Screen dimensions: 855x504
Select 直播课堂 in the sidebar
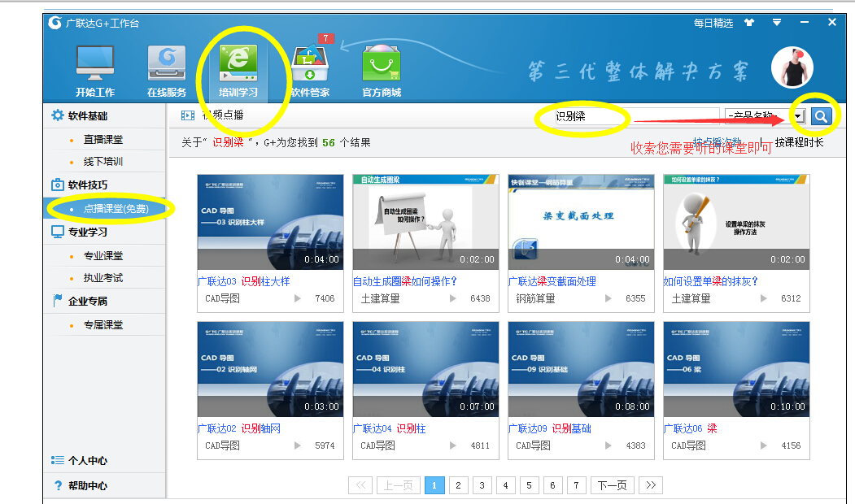click(103, 140)
